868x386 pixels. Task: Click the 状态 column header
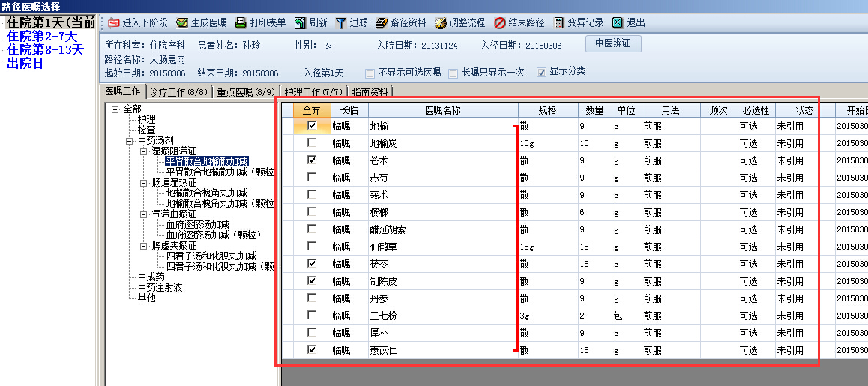[x=805, y=110]
